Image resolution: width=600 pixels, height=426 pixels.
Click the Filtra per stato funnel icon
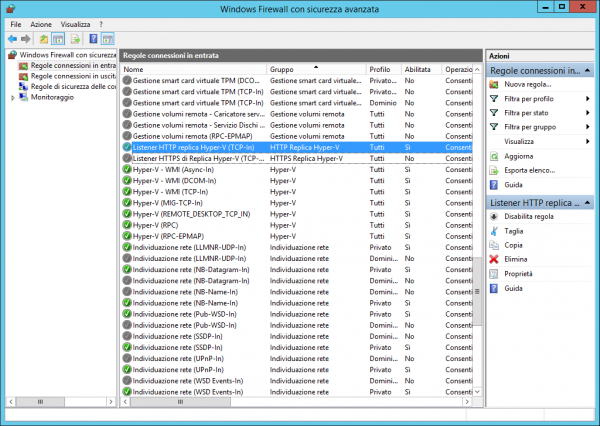pyautogui.click(x=494, y=113)
